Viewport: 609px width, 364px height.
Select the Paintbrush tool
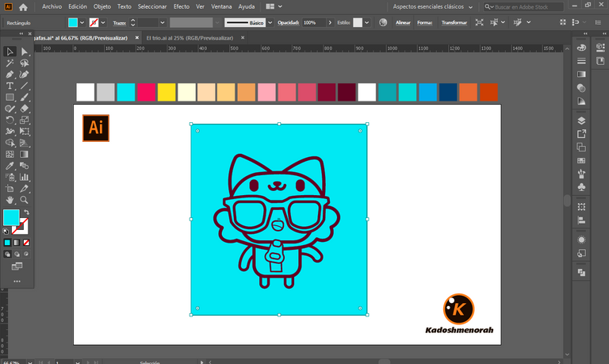pyautogui.click(x=24, y=97)
